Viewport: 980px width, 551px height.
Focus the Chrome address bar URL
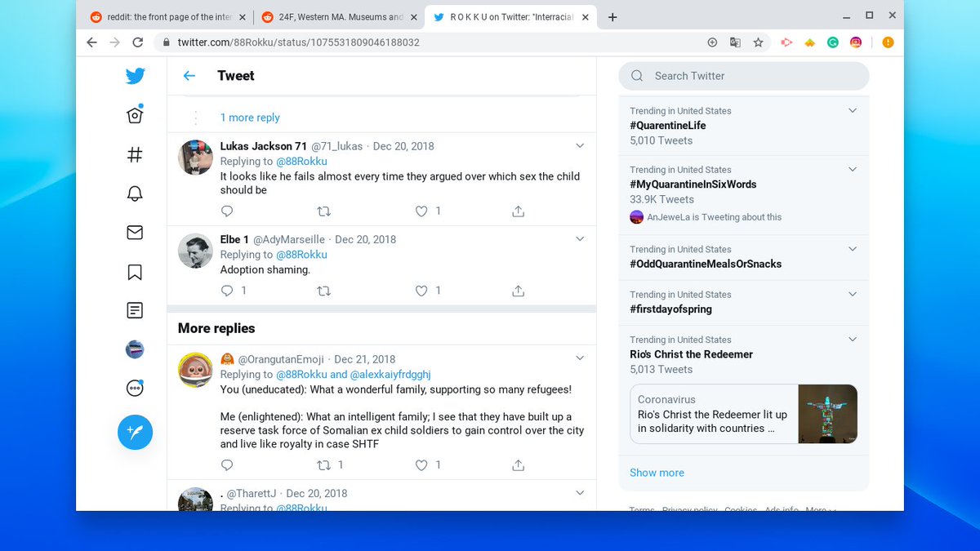[299, 42]
